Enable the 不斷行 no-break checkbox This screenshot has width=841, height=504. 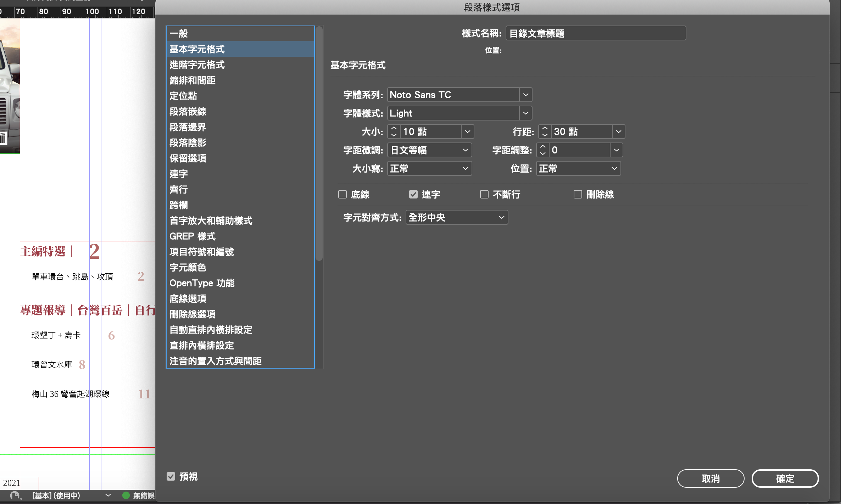click(484, 194)
